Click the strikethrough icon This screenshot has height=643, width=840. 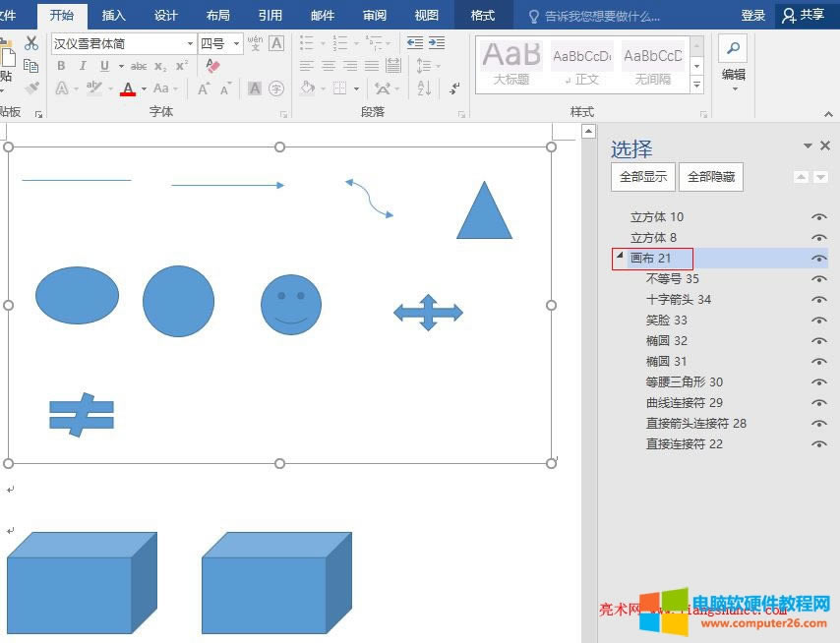click(140, 66)
